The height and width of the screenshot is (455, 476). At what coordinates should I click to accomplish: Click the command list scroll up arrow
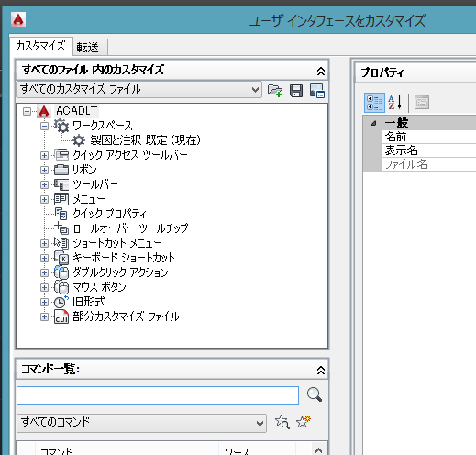pos(318,449)
